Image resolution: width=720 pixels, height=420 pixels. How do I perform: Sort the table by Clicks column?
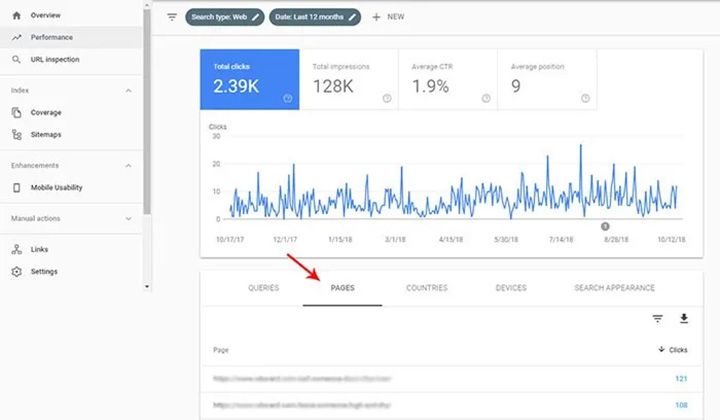[x=676, y=350]
